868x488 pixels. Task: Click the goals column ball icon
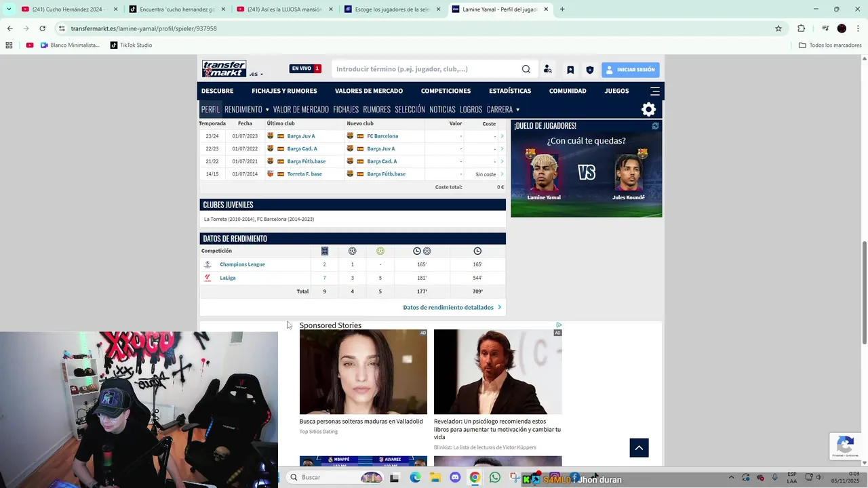(352, 251)
